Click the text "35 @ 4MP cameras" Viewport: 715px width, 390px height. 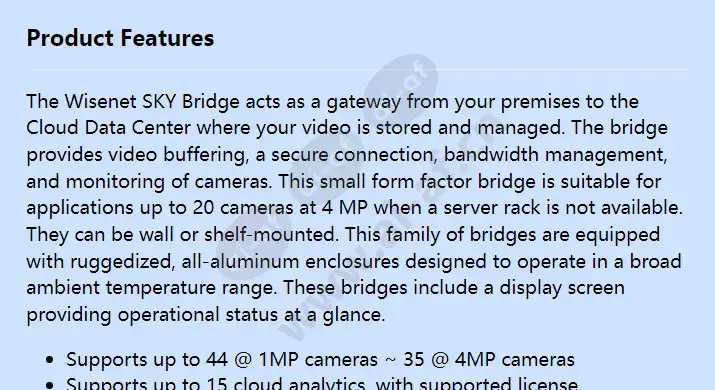(489, 360)
